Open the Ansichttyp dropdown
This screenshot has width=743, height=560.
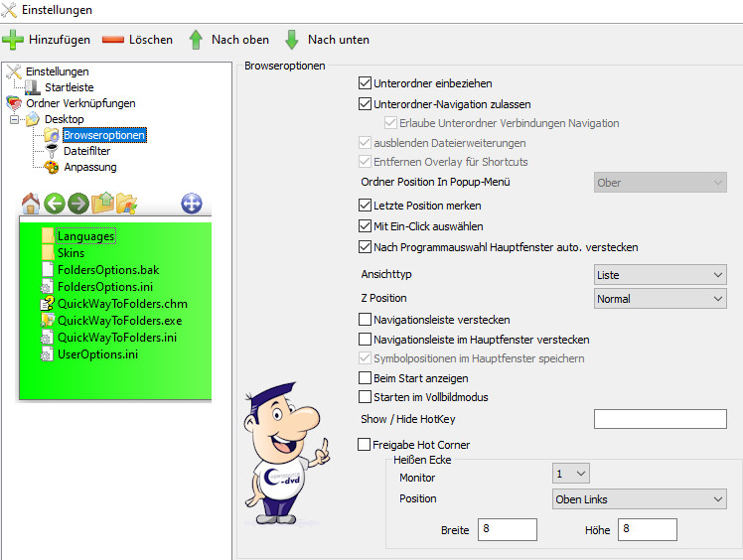[660, 275]
